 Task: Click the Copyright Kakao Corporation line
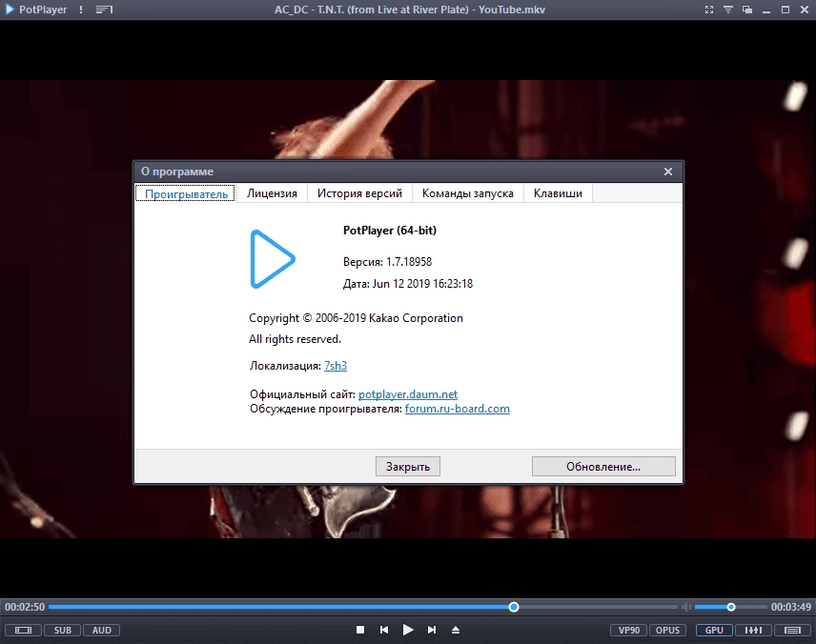click(x=356, y=318)
